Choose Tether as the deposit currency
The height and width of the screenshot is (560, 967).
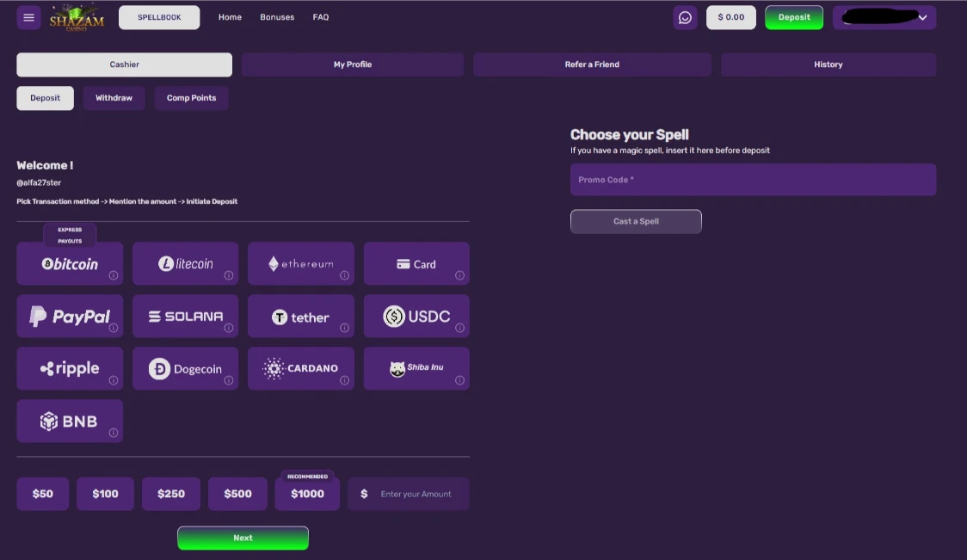click(301, 316)
